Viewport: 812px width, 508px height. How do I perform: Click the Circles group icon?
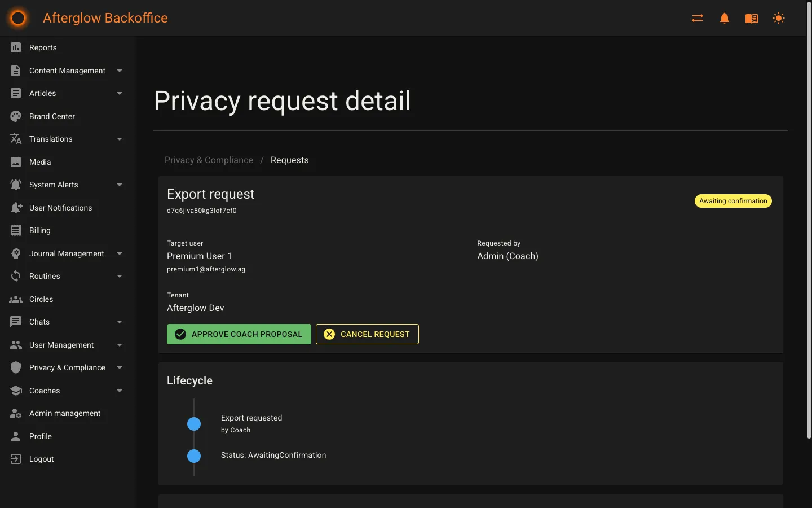[16, 299]
